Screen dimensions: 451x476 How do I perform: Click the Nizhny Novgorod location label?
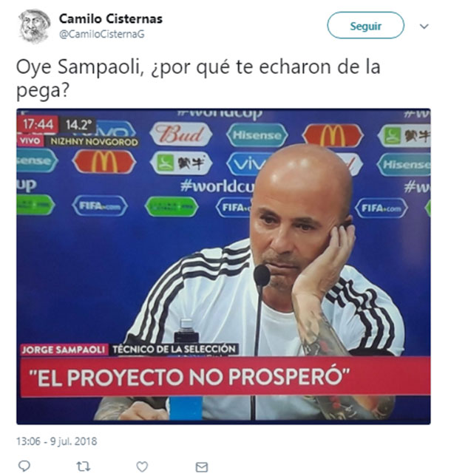[94, 142]
